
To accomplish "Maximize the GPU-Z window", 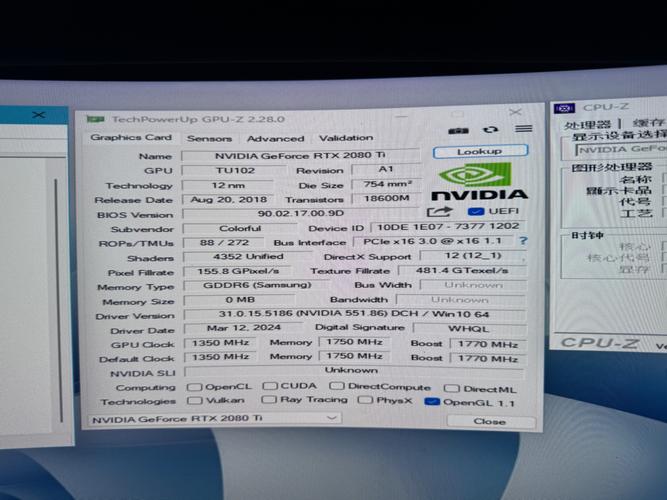I will tap(457, 114).
